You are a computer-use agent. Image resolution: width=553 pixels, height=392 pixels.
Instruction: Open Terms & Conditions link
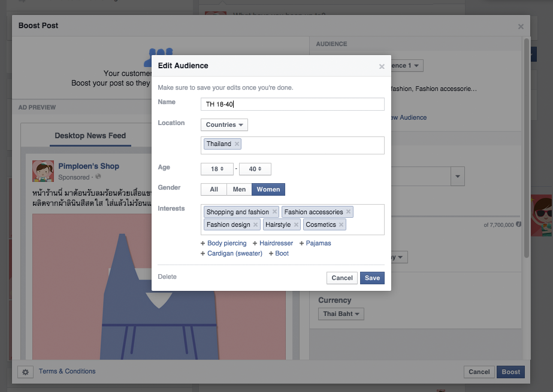pyautogui.click(x=67, y=371)
